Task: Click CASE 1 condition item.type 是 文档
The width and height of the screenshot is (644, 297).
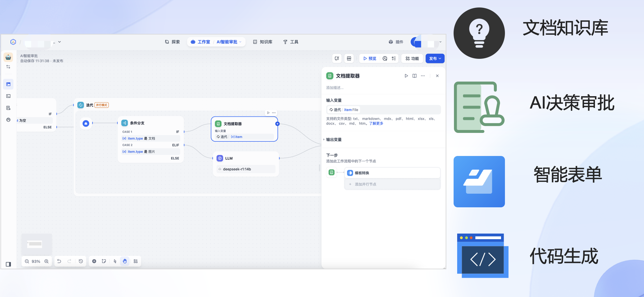Action: pos(151,138)
